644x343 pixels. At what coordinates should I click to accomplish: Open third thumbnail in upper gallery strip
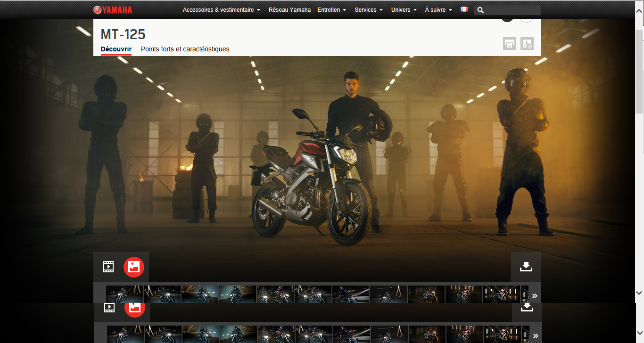click(x=200, y=294)
